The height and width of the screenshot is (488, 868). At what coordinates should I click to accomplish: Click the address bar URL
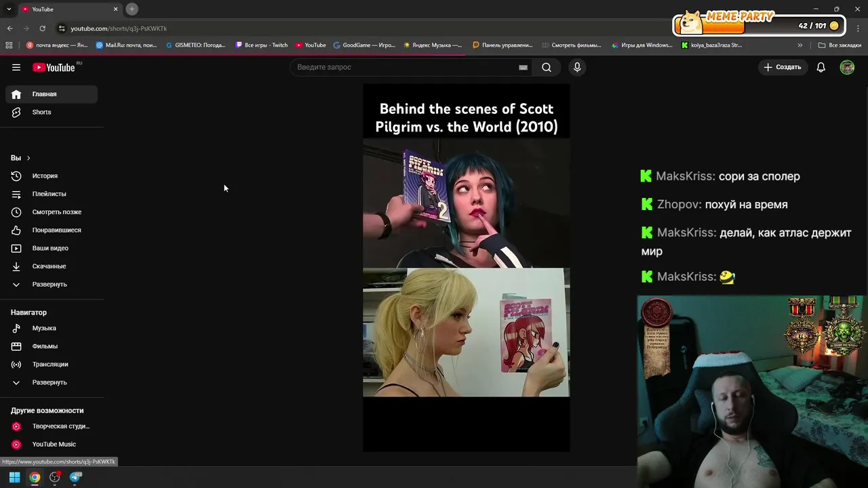coord(119,28)
